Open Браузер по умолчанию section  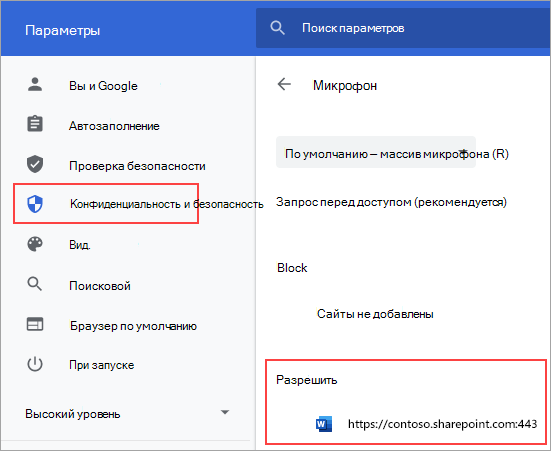133,326
